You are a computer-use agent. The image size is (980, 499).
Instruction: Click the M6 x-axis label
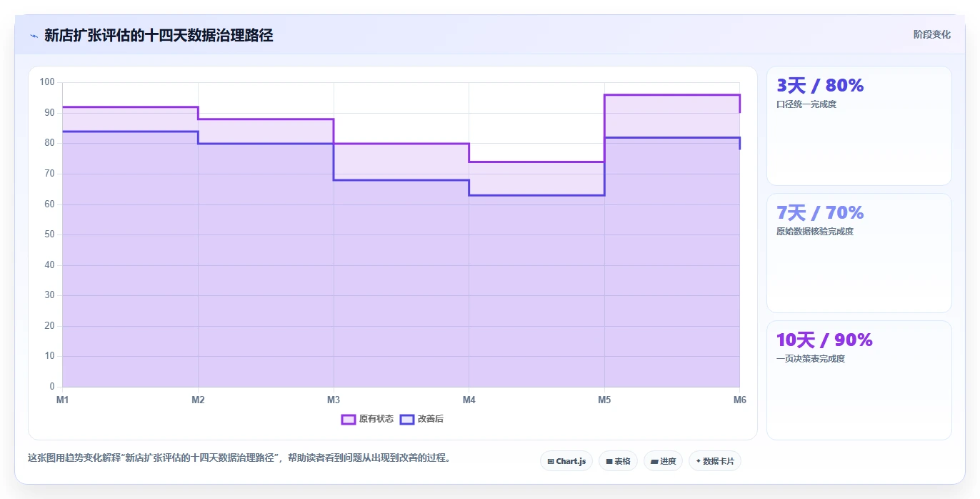click(740, 400)
